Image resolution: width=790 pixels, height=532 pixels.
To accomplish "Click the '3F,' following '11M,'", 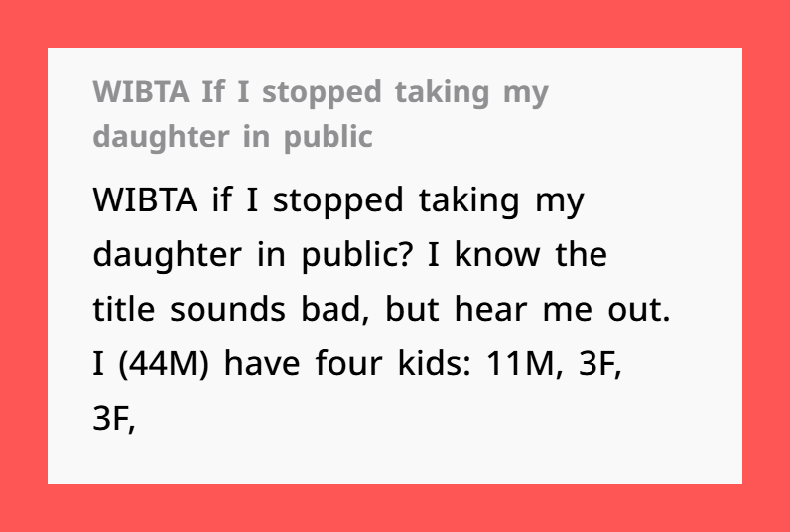I will click(x=600, y=364).
